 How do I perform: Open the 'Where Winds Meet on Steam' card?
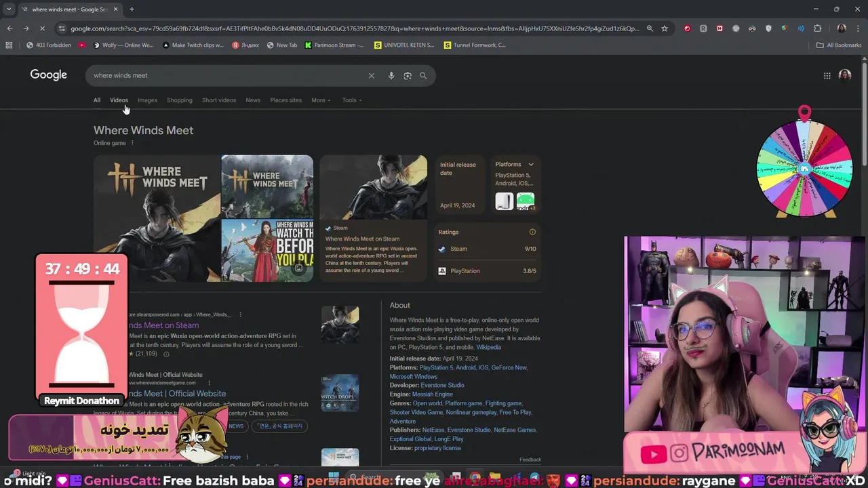coord(374,218)
